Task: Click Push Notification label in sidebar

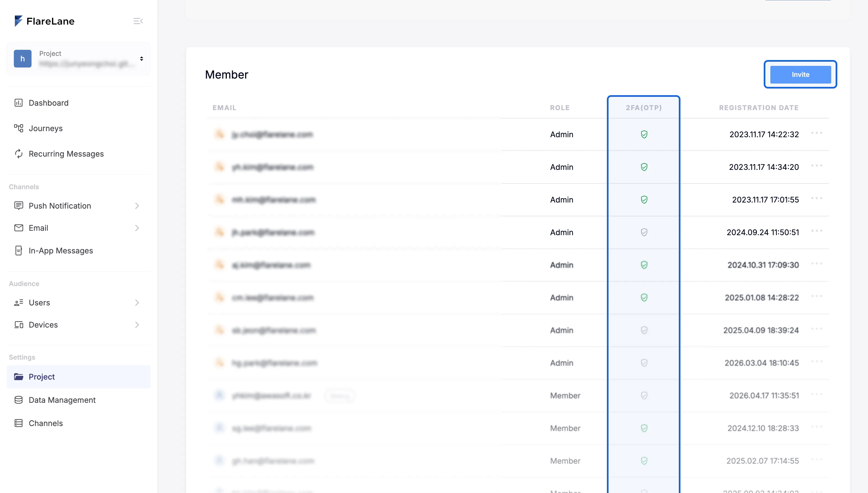Action: tap(60, 206)
